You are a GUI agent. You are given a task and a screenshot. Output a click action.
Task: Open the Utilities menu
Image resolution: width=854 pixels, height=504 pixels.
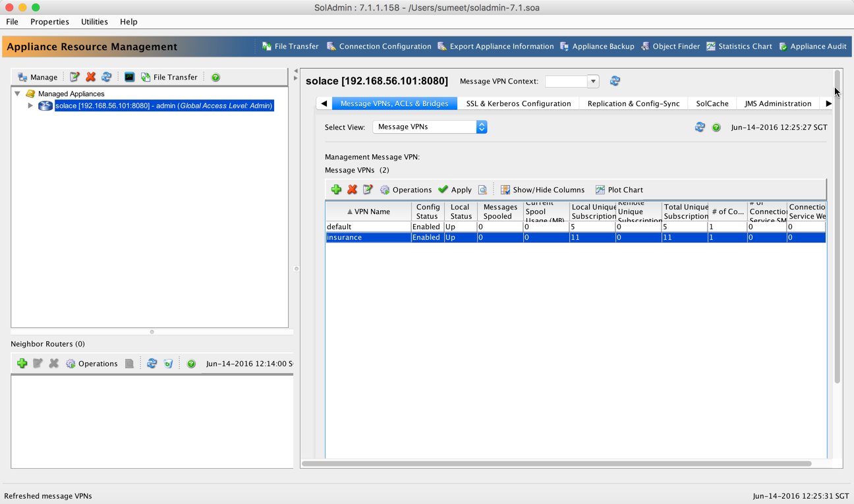click(x=94, y=22)
